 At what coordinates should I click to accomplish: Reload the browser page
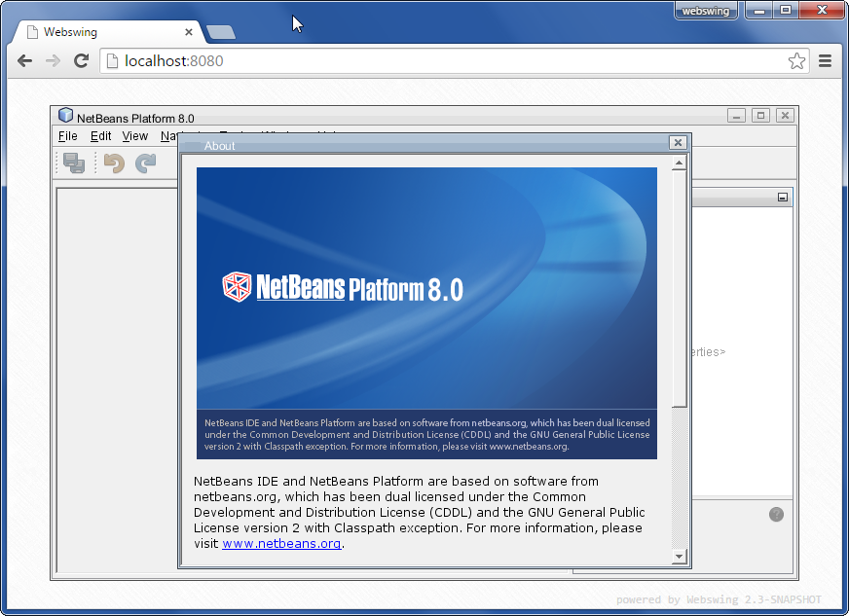(81, 60)
